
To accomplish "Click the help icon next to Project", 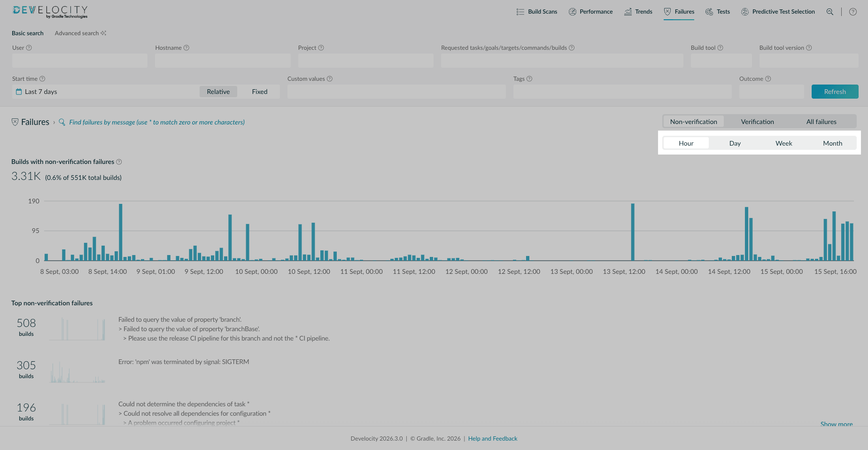I will tap(321, 48).
